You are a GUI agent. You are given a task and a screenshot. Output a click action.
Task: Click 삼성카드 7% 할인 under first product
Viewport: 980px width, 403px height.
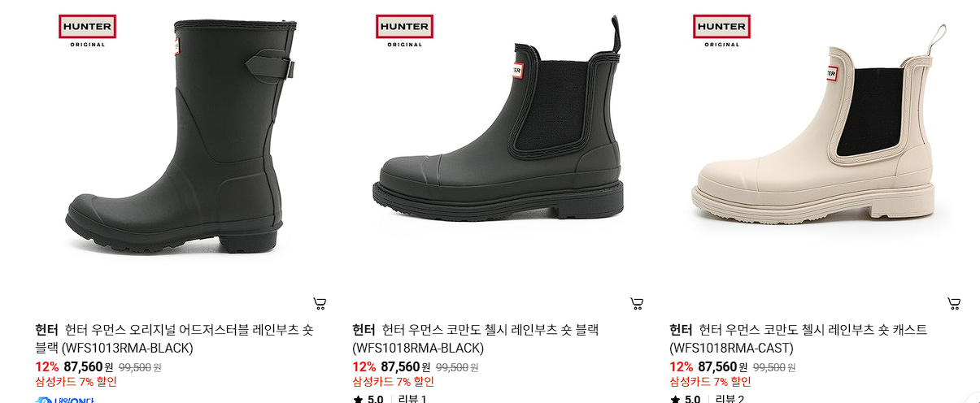pyautogui.click(x=76, y=382)
